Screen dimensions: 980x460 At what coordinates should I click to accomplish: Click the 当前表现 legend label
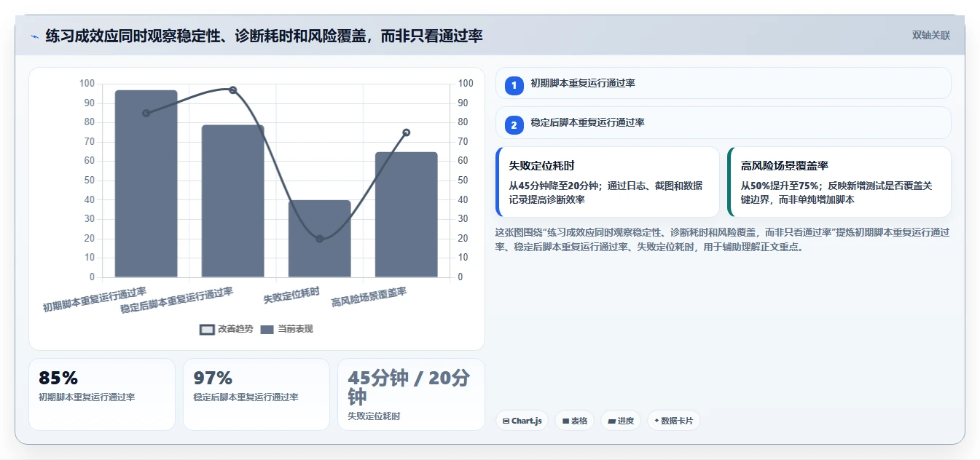click(295, 329)
